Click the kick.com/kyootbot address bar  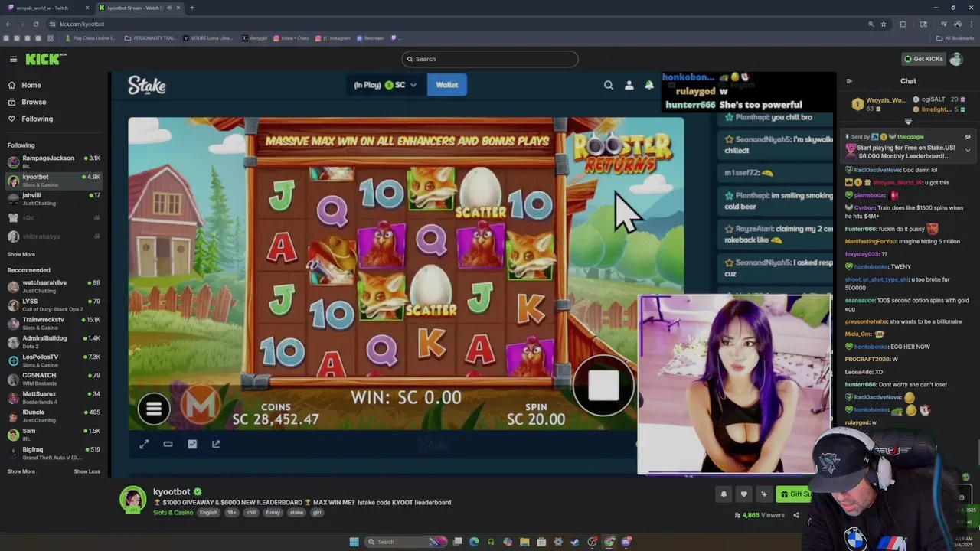459,24
